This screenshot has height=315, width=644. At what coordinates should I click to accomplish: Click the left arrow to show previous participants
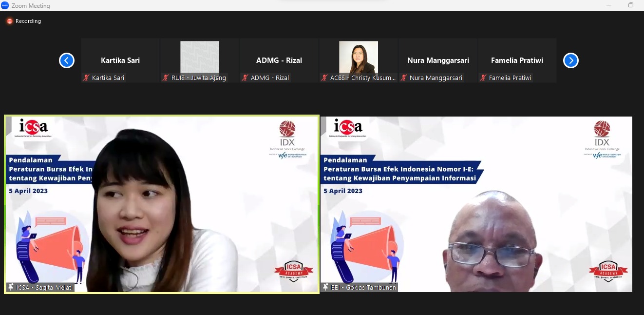point(67,60)
